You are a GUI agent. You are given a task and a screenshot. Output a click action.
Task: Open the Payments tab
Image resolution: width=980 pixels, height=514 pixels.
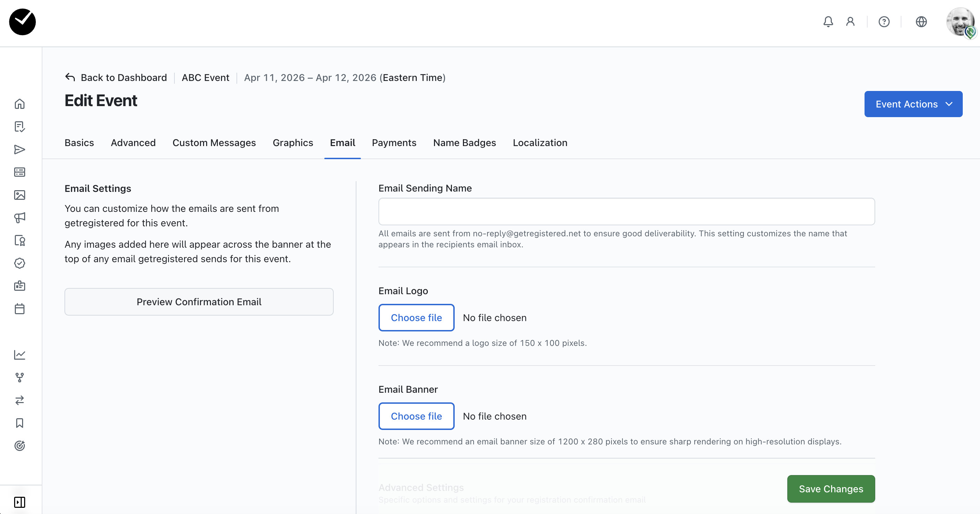click(394, 143)
